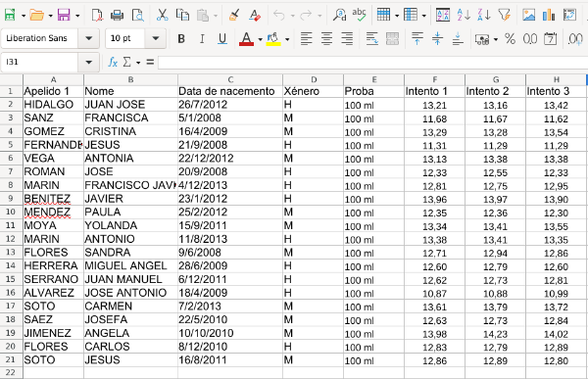Click the Paste clipboard icon
Viewport: 588px width, 379px height.
(203, 16)
